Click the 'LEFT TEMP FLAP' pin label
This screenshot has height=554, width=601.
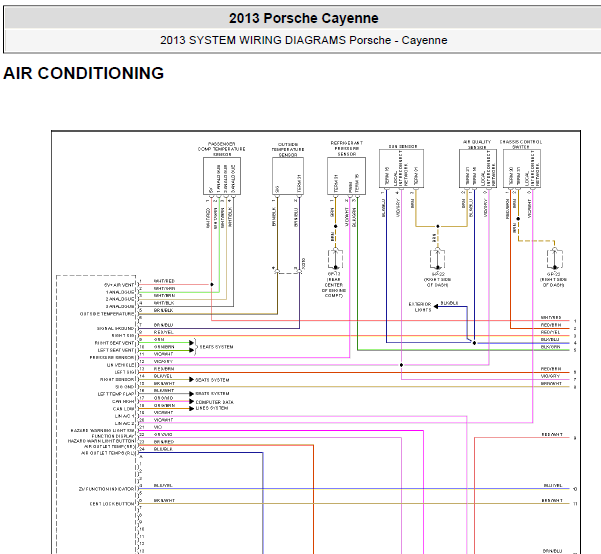pyautogui.click(x=116, y=394)
